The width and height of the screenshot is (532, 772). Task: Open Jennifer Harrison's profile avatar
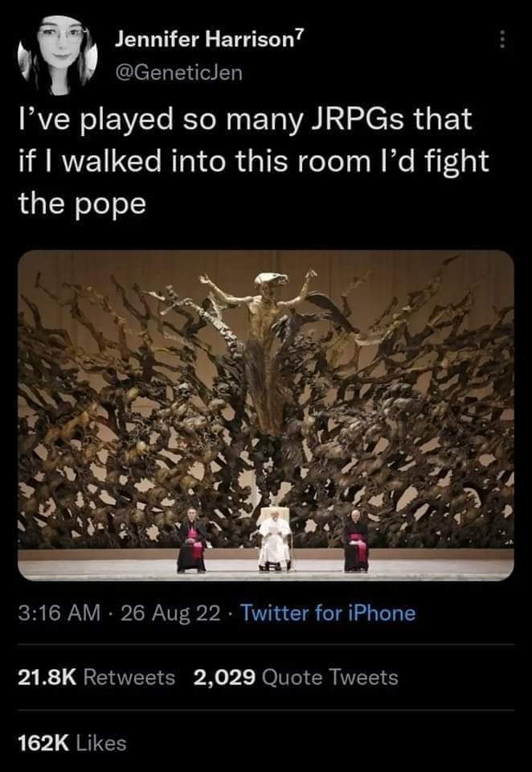[58, 54]
